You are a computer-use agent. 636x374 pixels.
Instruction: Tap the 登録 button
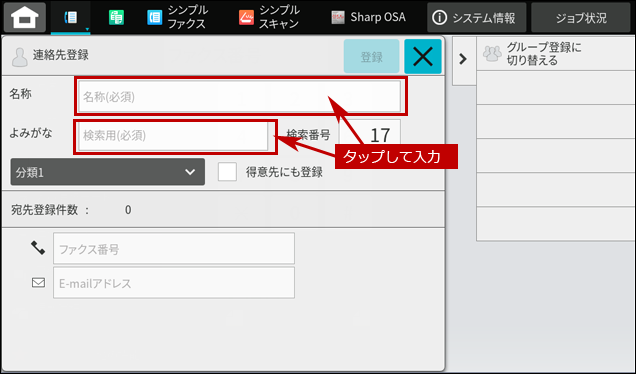click(371, 56)
